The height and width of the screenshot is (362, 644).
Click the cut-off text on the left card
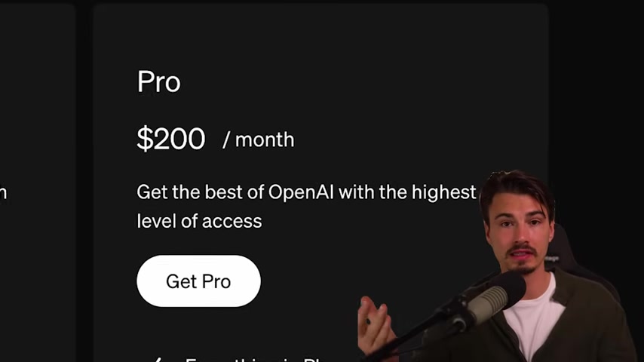3,193
